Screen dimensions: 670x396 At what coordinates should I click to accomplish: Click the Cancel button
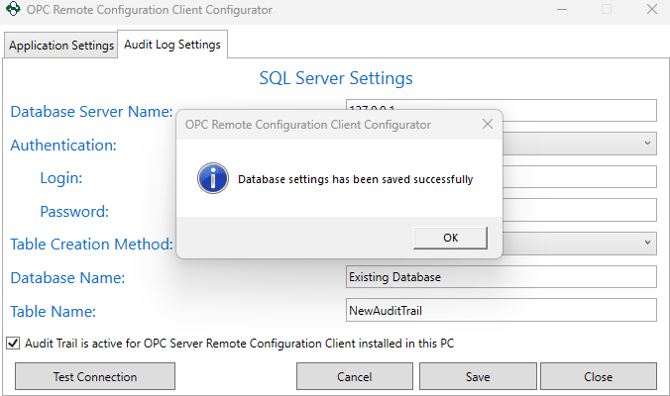coord(354,376)
